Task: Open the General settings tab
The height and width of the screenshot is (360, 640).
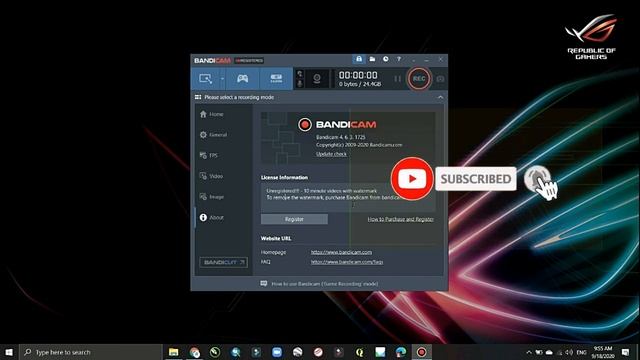Action: tap(213, 135)
